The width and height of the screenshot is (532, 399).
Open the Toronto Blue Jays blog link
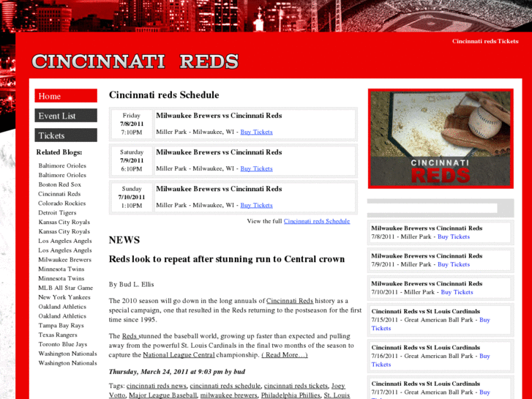(63, 344)
